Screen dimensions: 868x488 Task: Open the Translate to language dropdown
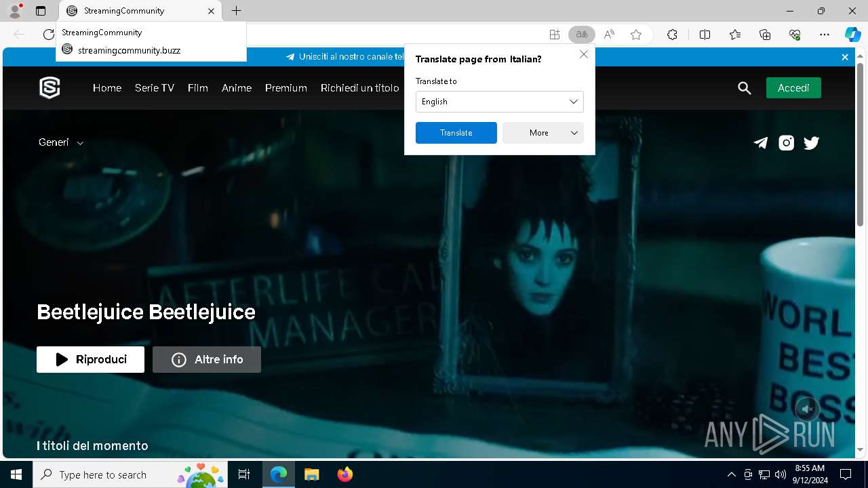pyautogui.click(x=500, y=102)
